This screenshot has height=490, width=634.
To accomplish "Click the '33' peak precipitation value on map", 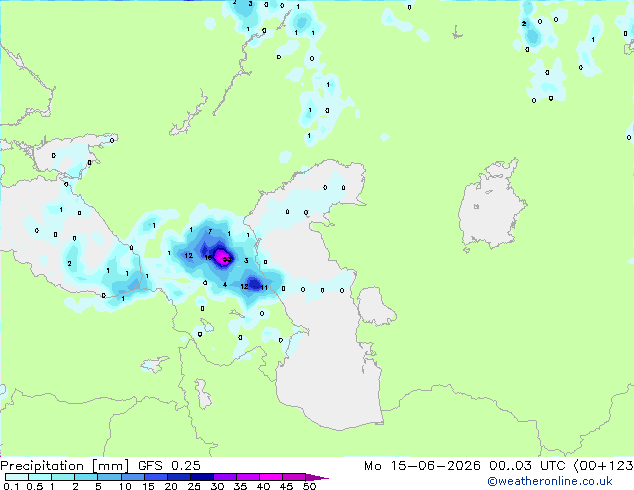I will pyautogui.click(x=227, y=260).
